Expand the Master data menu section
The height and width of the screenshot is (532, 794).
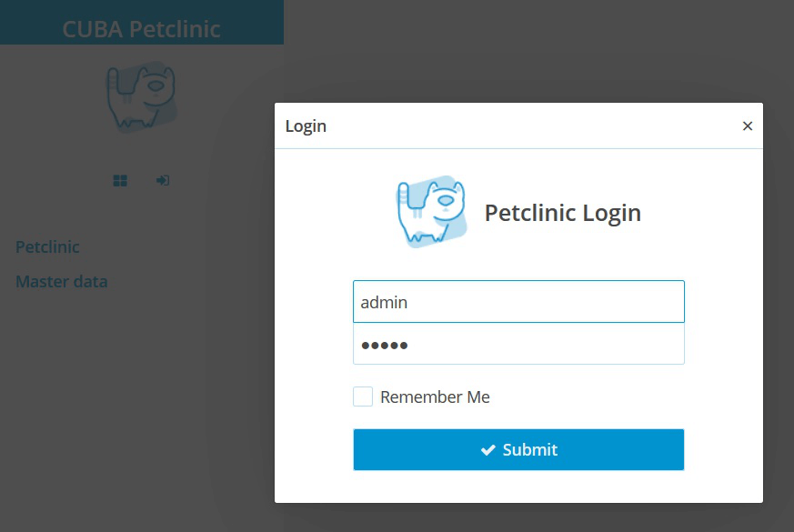coord(61,282)
